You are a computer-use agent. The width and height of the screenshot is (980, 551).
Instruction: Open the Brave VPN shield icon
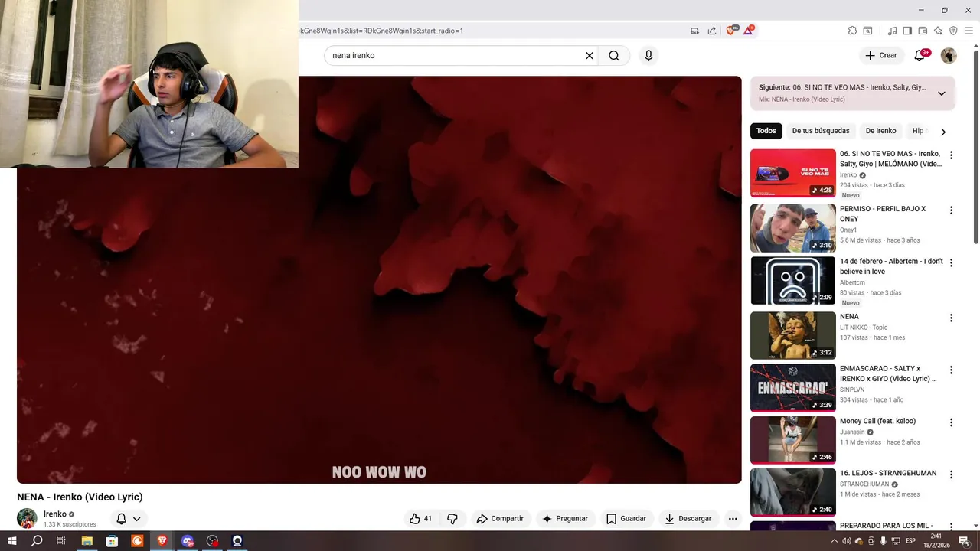pos(953,31)
